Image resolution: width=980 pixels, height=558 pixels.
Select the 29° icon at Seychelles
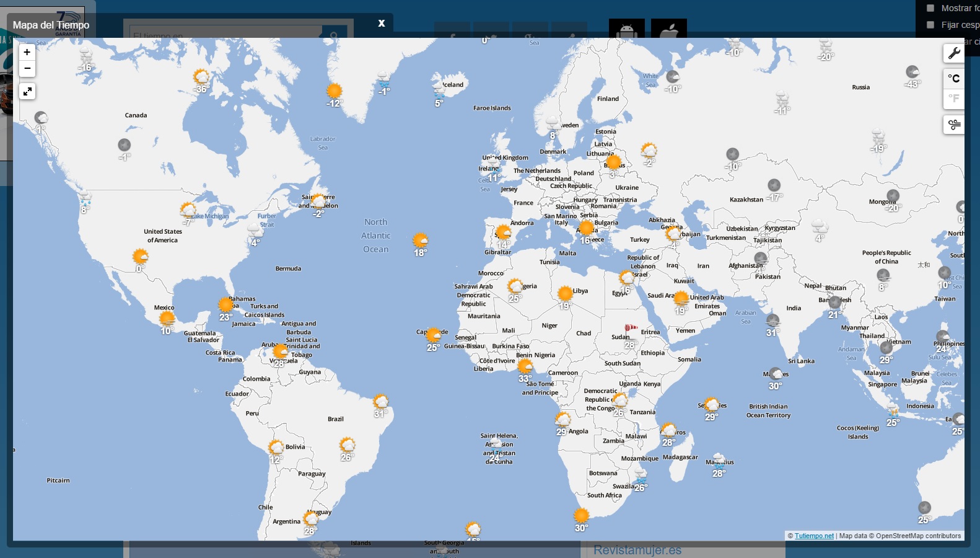(x=712, y=405)
